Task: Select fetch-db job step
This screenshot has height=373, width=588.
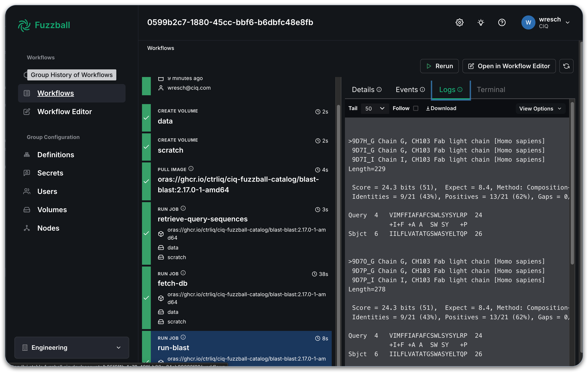Action: point(237,298)
